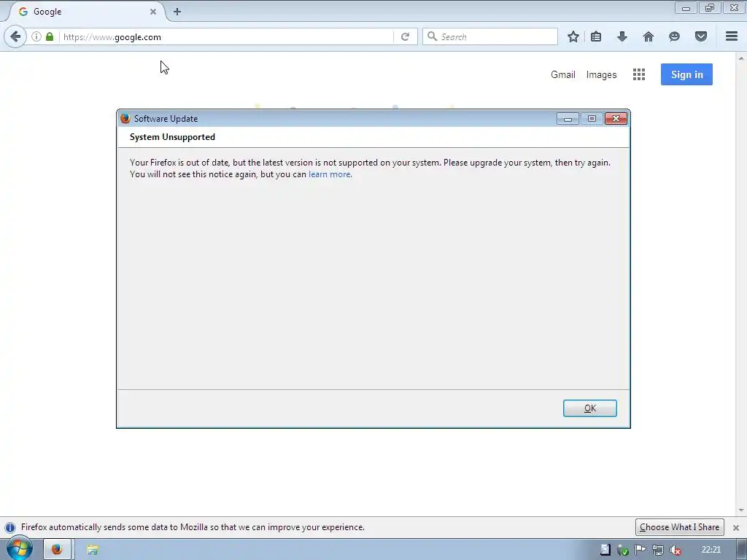Open the Action Center flag tray icon
Image resolution: width=747 pixels, height=560 pixels.
point(640,550)
